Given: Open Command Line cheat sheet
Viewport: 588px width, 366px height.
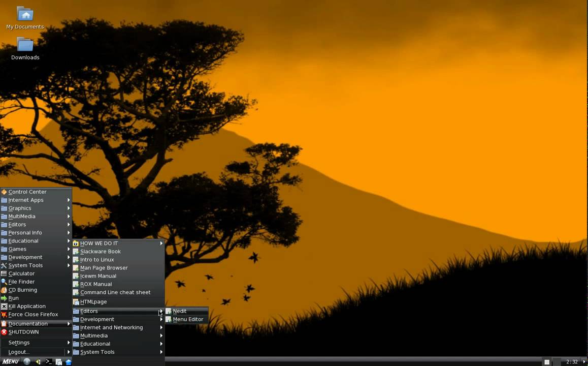Looking at the screenshot, I should (118, 292).
